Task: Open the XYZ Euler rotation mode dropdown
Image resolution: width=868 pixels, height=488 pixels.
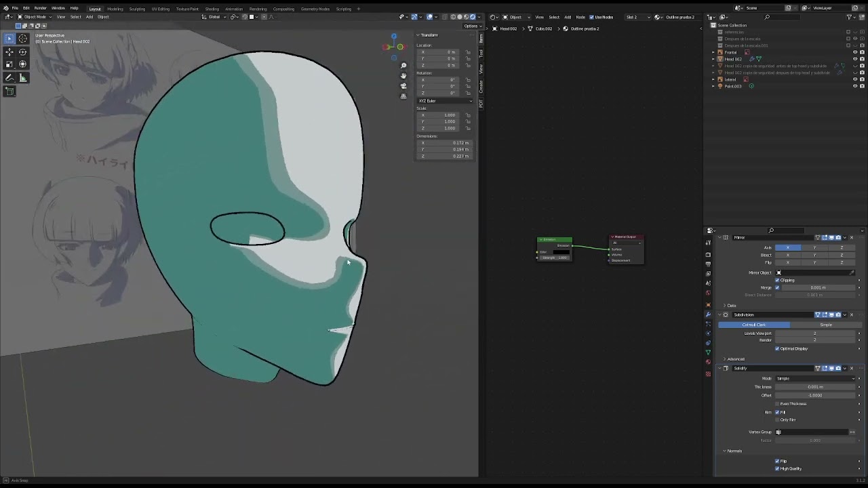Action: click(x=445, y=101)
